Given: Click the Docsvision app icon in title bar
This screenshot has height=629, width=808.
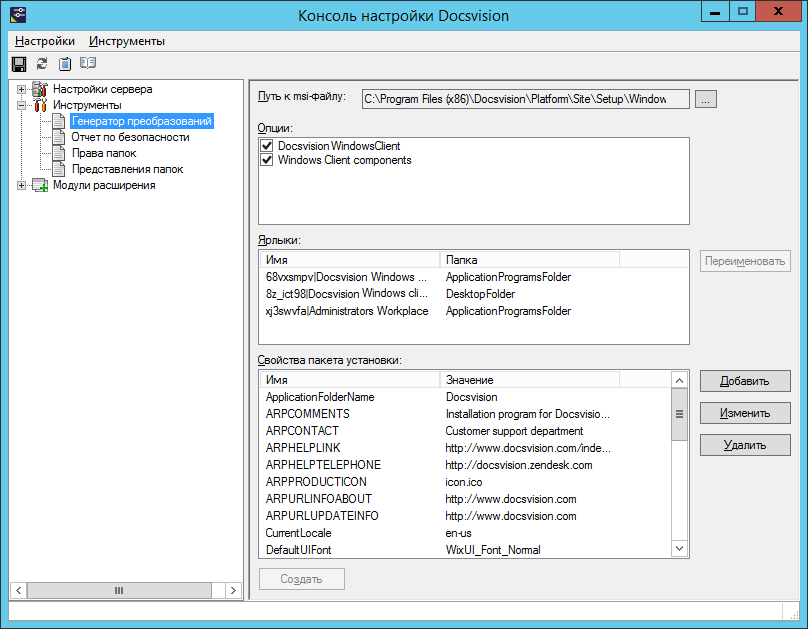Looking at the screenshot, I should (18, 15).
